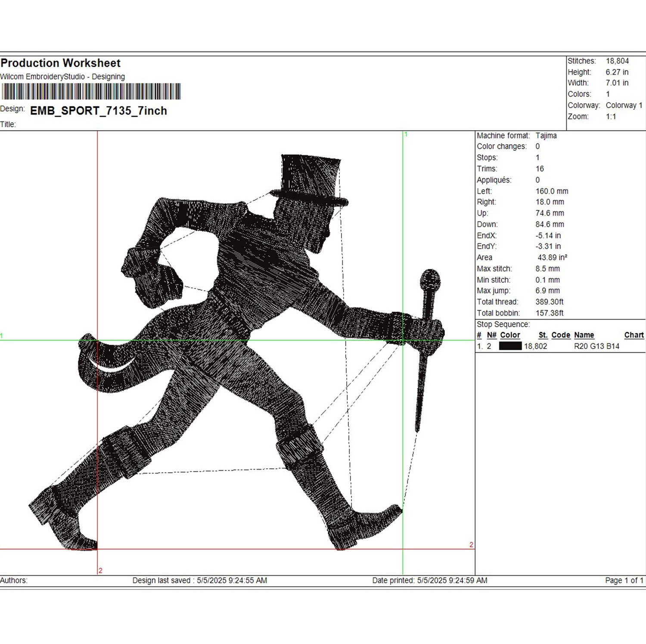
Task: Click the barcode under the worksheet title
Action: point(91,92)
